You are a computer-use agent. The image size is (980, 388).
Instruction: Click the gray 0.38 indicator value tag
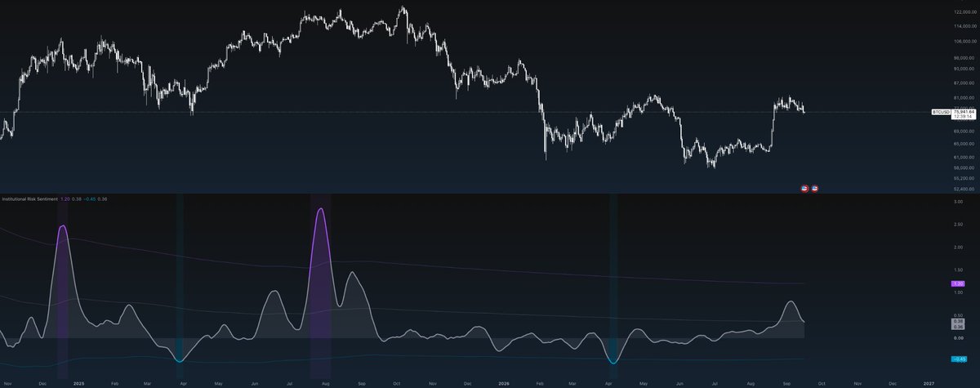point(960,321)
